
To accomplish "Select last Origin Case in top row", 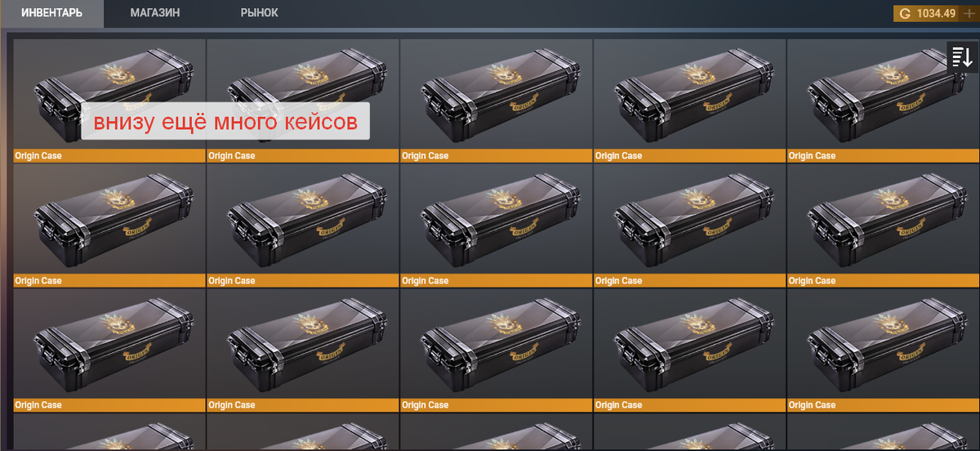I will point(882,100).
